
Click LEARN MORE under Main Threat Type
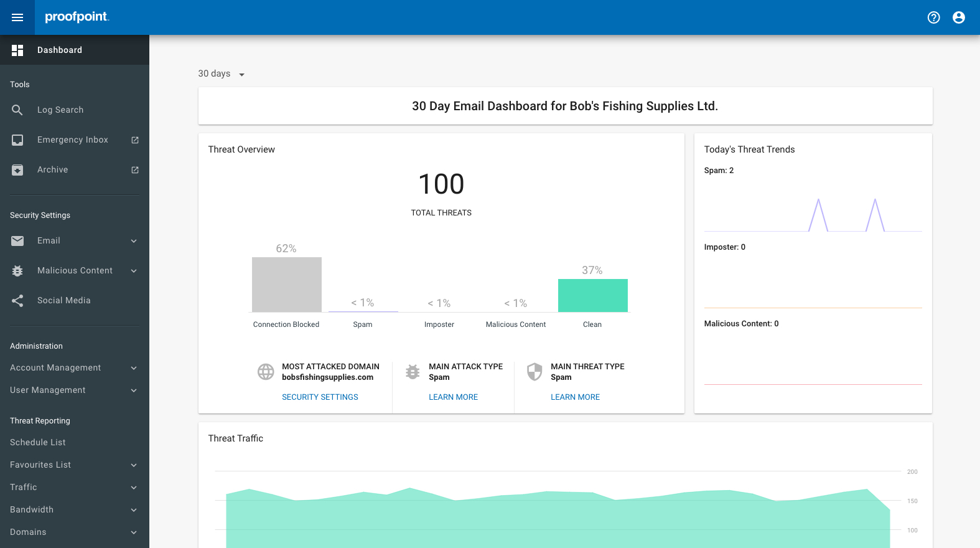tap(575, 397)
